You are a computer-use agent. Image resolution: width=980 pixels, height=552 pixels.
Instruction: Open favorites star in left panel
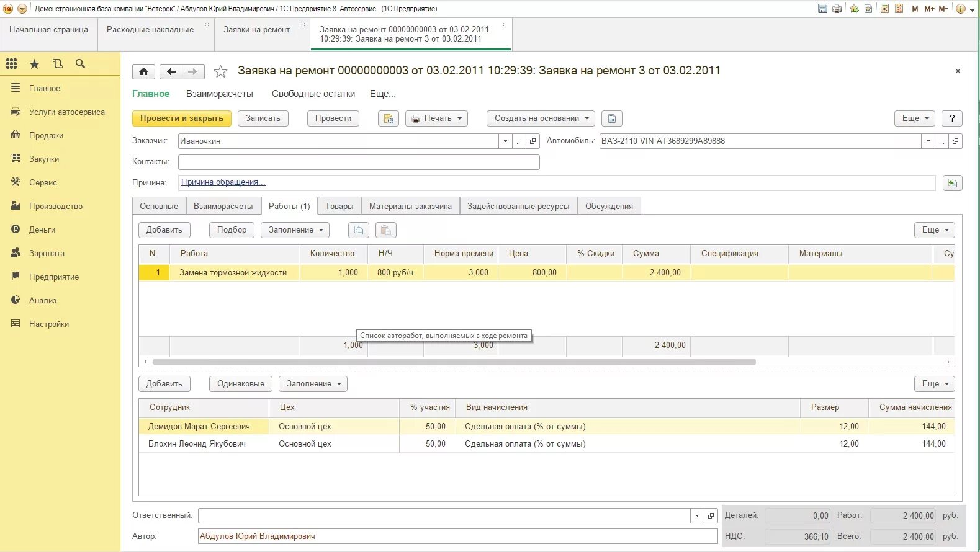tap(35, 64)
